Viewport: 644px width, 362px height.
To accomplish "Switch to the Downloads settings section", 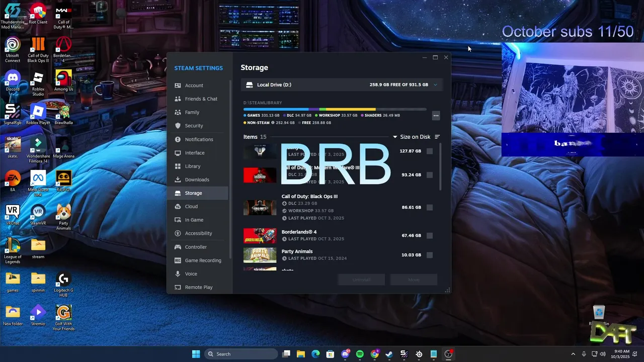I will pyautogui.click(x=198, y=179).
